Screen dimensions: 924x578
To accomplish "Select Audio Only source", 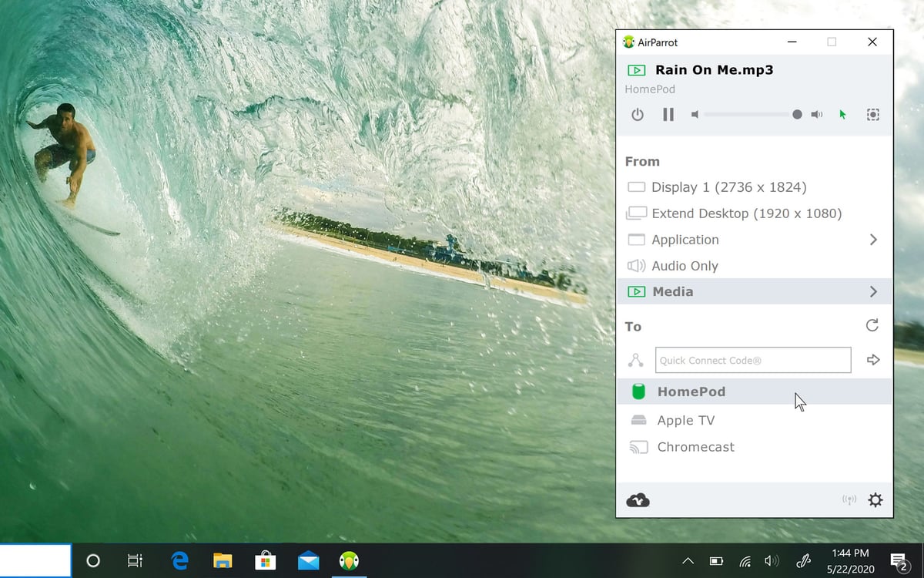I will [684, 266].
